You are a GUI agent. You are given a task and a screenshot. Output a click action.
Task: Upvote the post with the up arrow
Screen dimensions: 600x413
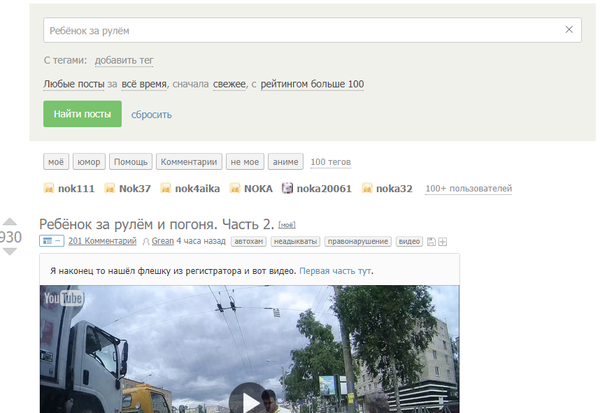pos(9,222)
